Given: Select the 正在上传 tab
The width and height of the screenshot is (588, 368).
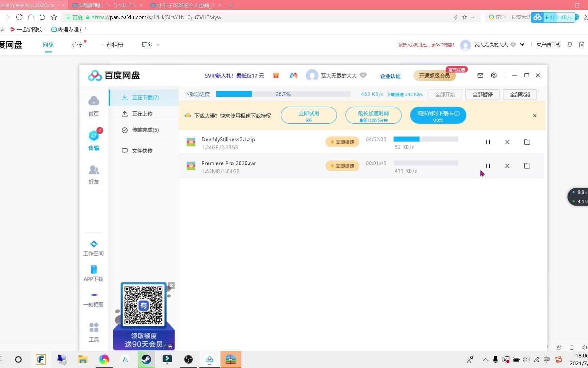Looking at the screenshot, I should click(x=144, y=113).
